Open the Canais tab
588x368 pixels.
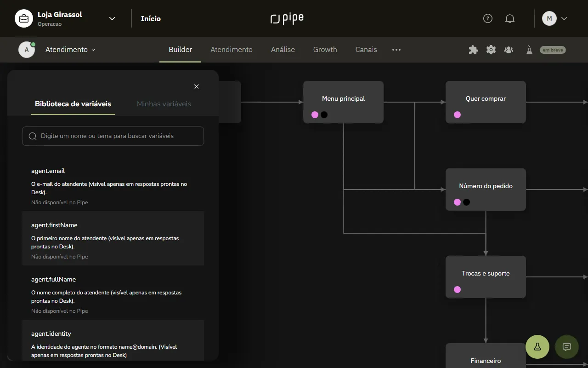[x=366, y=50]
